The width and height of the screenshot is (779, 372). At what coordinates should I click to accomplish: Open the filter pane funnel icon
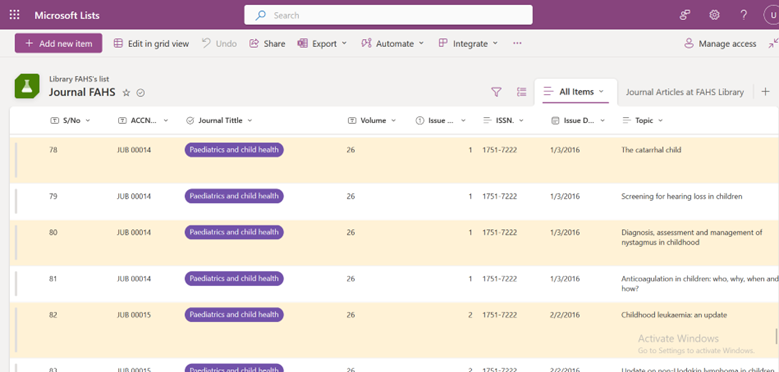coord(496,92)
